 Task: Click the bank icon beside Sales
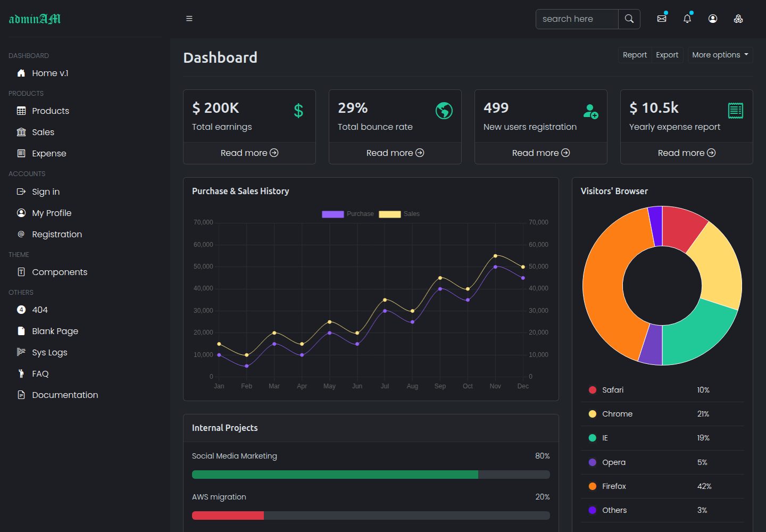[x=21, y=132]
